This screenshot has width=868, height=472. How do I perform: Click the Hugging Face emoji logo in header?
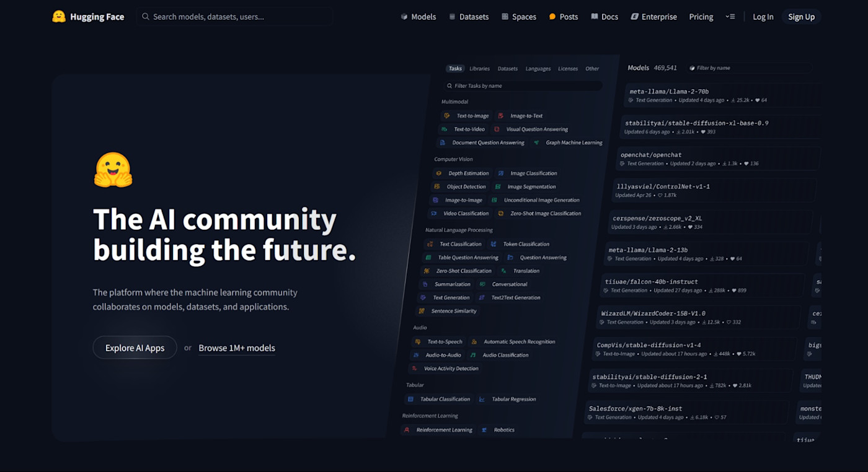click(x=59, y=17)
